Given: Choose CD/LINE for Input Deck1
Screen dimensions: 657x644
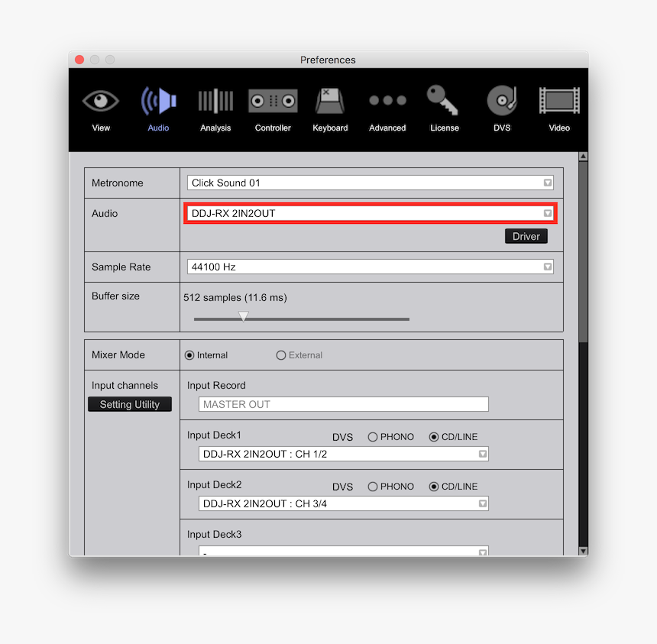Looking at the screenshot, I should (434, 437).
